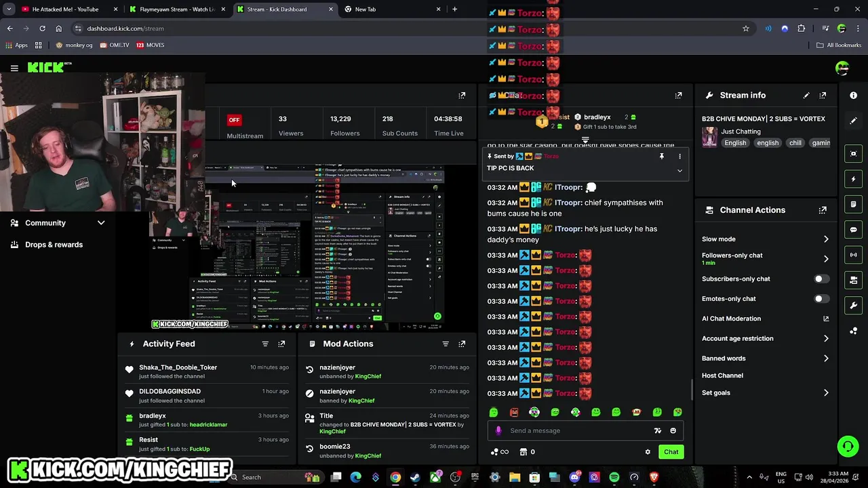
Task: Open the Kick hamburger menu
Action: click(14, 68)
